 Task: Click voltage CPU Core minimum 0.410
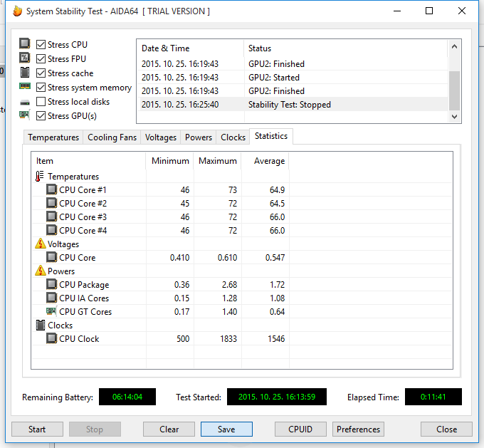coord(179,257)
